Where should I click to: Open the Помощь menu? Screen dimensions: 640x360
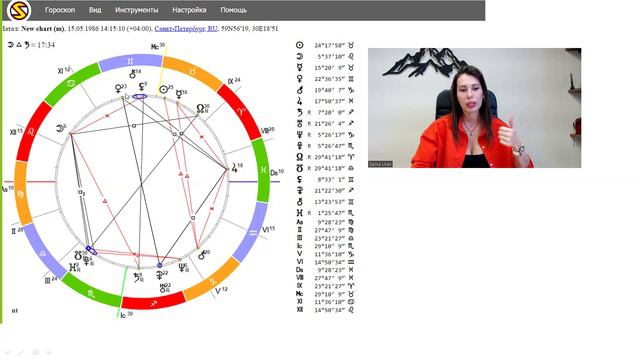pos(233,10)
